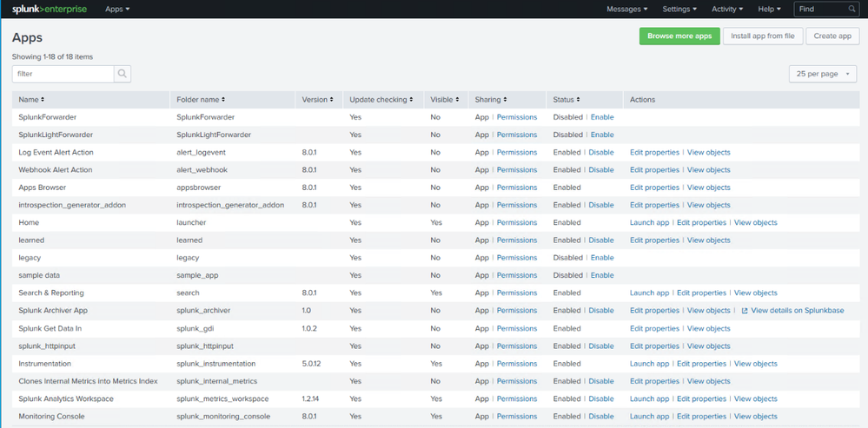Sort by the Visible column
This screenshot has height=428, width=868.
click(x=445, y=100)
